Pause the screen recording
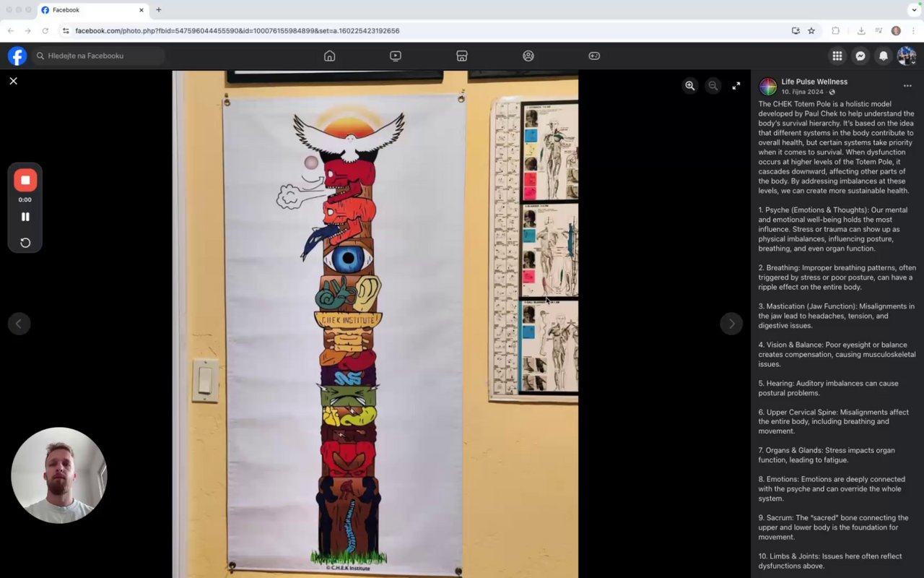This screenshot has height=578, width=924. click(x=25, y=217)
